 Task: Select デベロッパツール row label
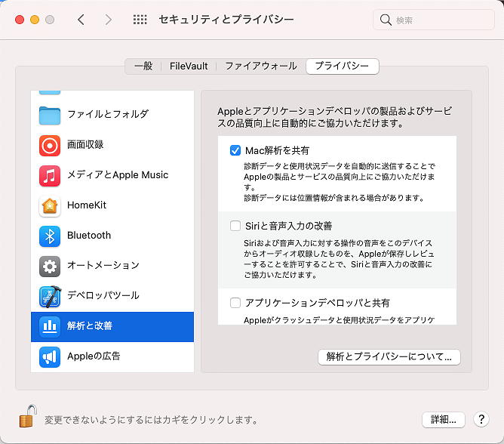(x=103, y=295)
